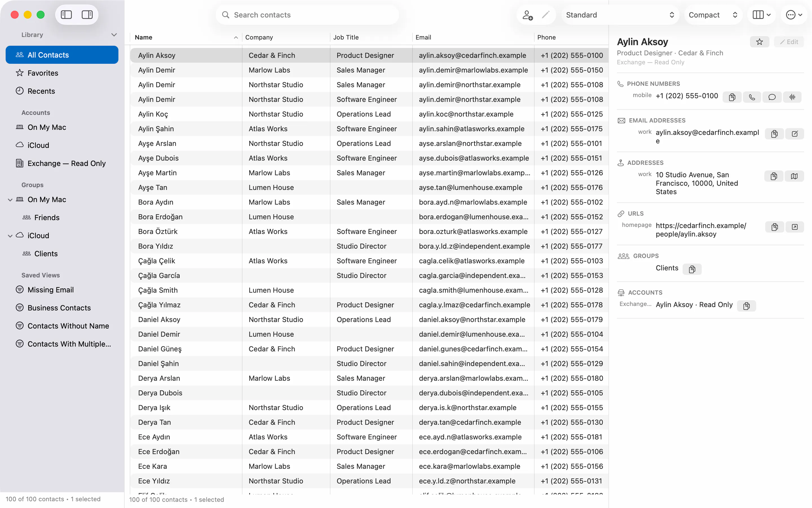Click the homepage URL https://cedarfinch.example/people/aylin.aksoy

click(701, 230)
